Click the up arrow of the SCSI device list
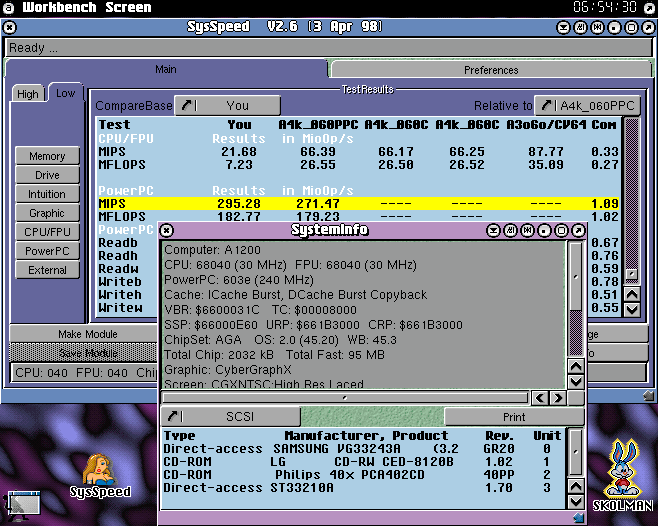658x526 pixels. tap(576, 486)
